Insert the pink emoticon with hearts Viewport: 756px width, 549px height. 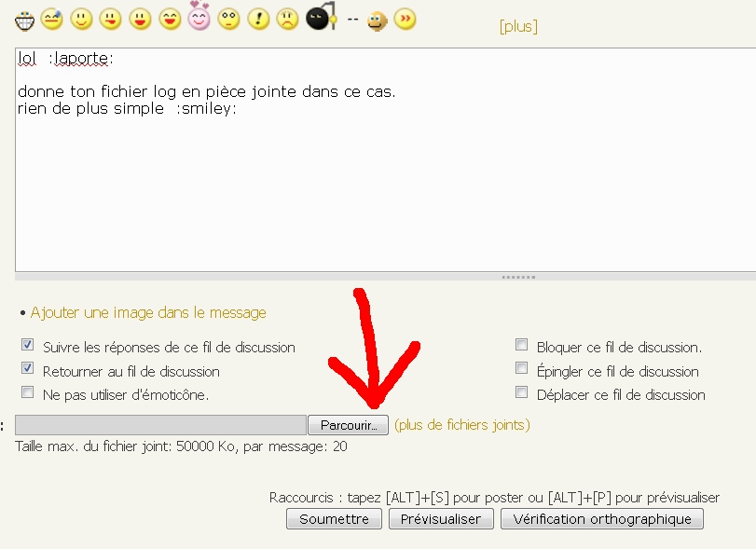pos(199,16)
